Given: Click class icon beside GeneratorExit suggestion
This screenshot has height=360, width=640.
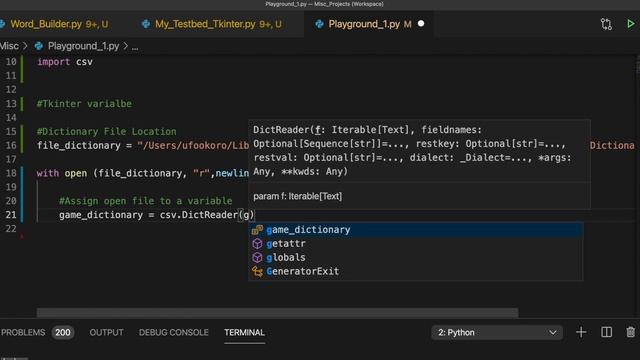Looking at the screenshot, I should pyautogui.click(x=257, y=271).
